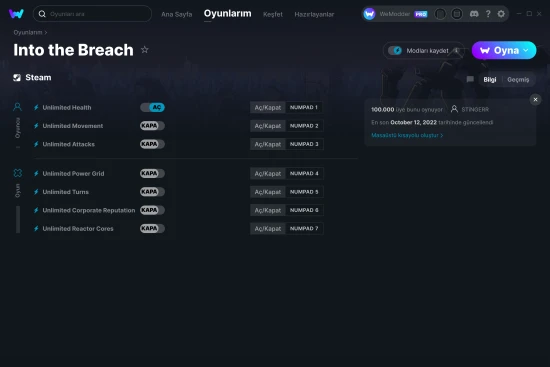Image resolution: width=550 pixels, height=367 pixels.
Task: Click Aç/Kapat for Unlimited Turns
Action: (x=268, y=192)
